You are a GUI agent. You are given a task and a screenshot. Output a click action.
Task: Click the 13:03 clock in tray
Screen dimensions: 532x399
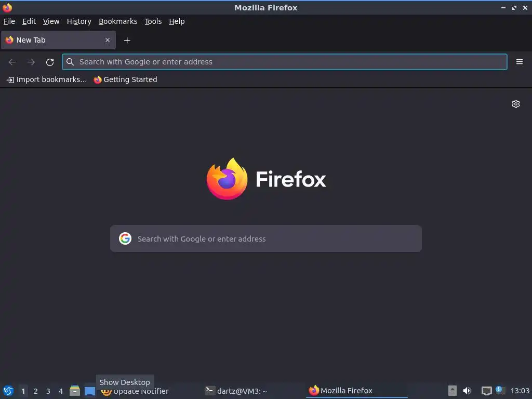[520, 391]
